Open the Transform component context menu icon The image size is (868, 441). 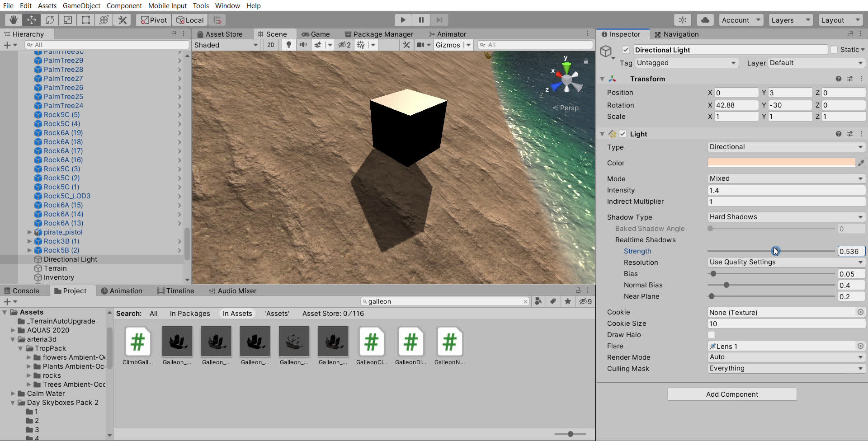(x=861, y=79)
